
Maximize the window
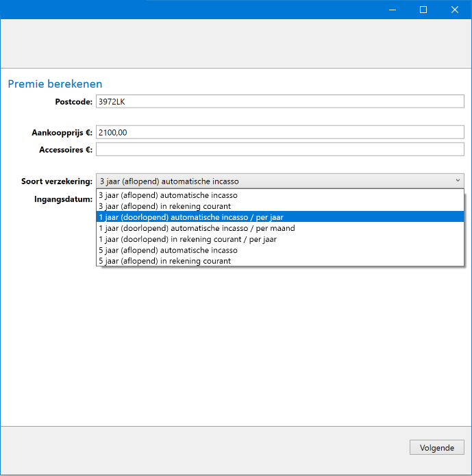423,10
